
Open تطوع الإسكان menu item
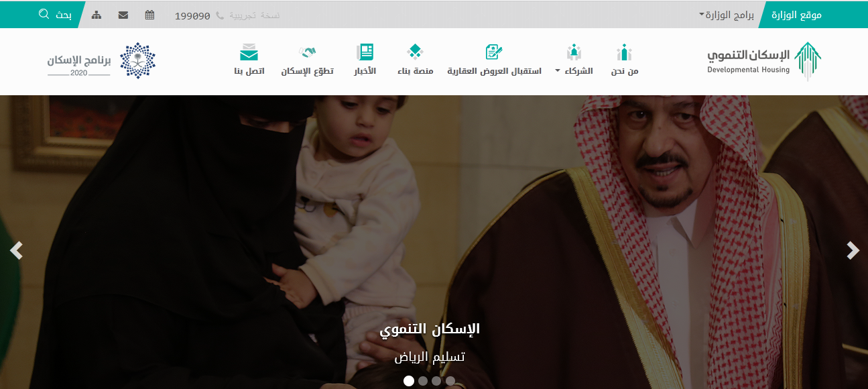coord(308,70)
